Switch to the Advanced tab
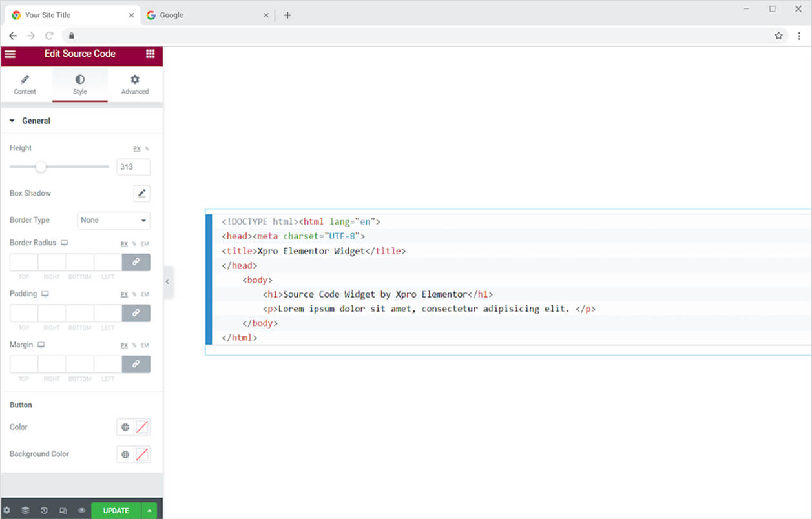This screenshot has width=812, height=519. coord(134,85)
